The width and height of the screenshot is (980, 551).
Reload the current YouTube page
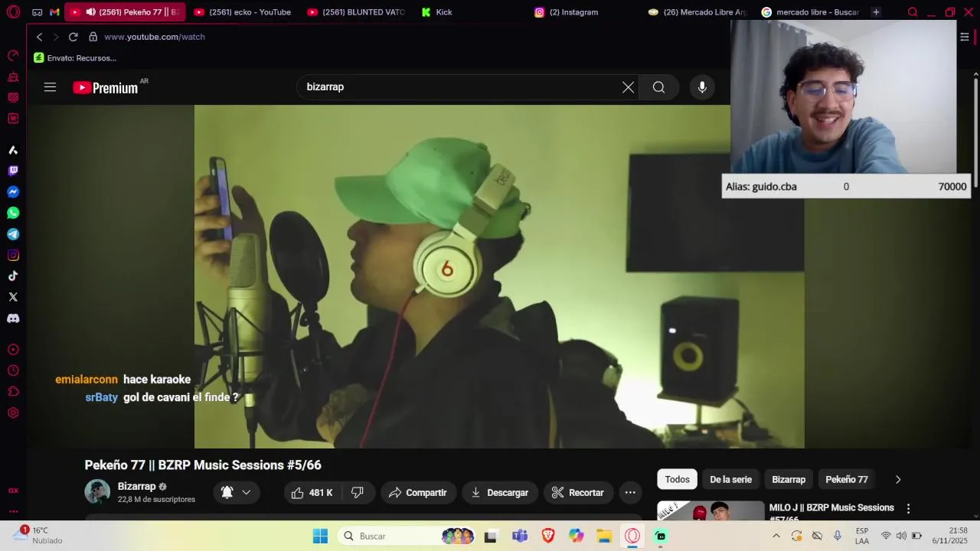[x=73, y=37]
